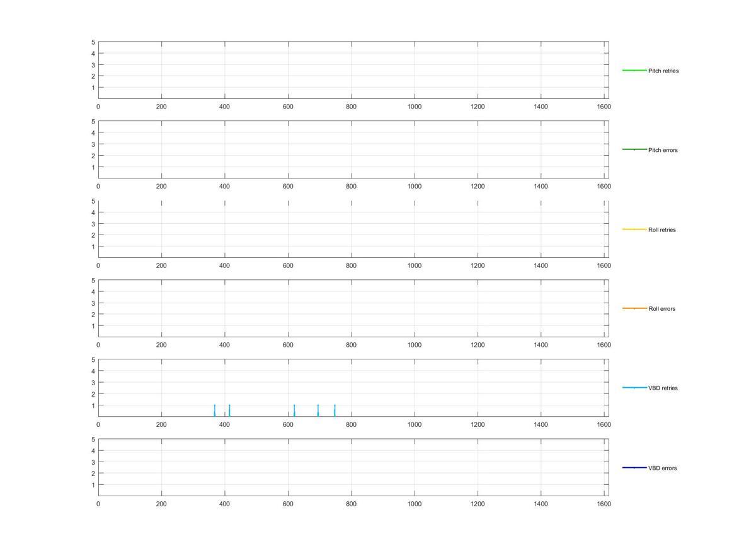Select the dark blue VBD errors legend line
This screenshot has height=558, width=756.
(634, 468)
